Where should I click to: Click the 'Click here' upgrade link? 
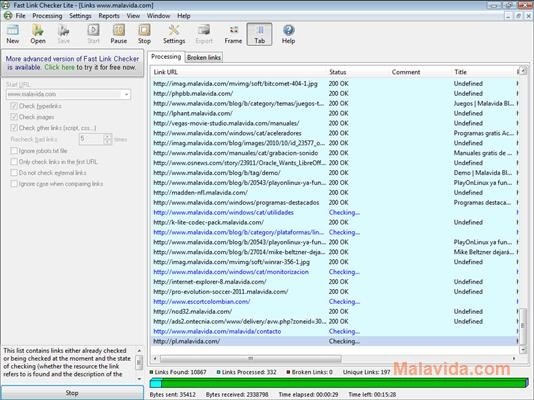pos(59,67)
